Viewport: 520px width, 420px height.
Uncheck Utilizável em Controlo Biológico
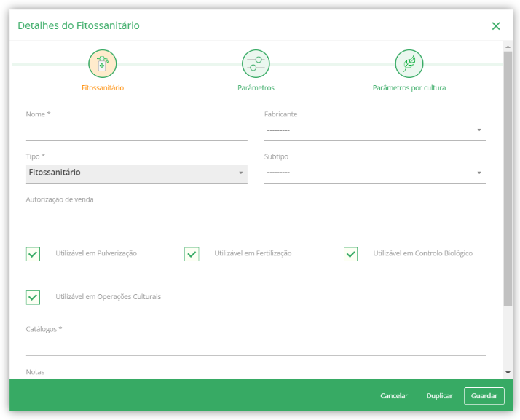350,254
